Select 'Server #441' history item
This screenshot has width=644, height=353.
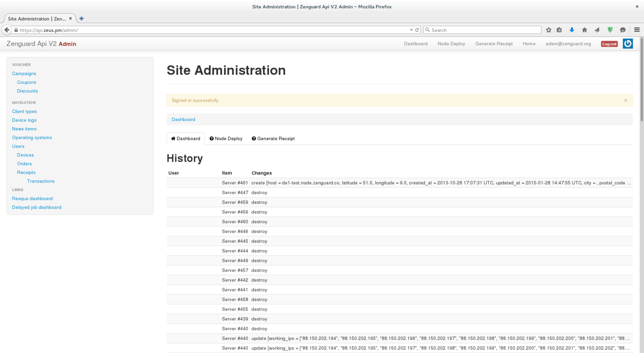[x=235, y=290]
